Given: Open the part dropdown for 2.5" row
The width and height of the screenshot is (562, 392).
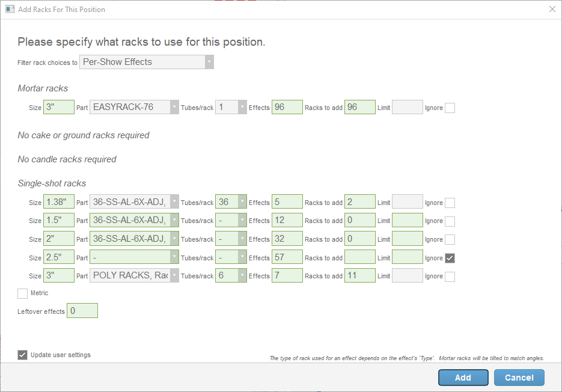Looking at the screenshot, I should click(x=135, y=258).
